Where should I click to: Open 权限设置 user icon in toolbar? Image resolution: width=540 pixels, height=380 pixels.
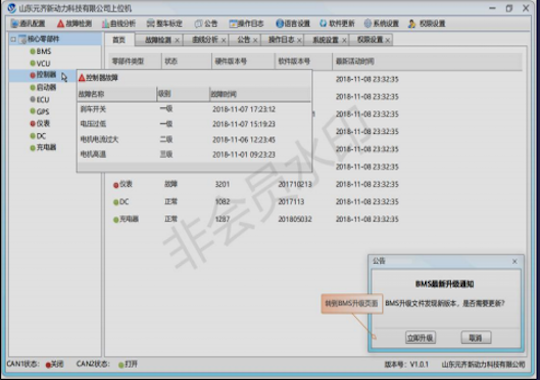click(x=412, y=23)
